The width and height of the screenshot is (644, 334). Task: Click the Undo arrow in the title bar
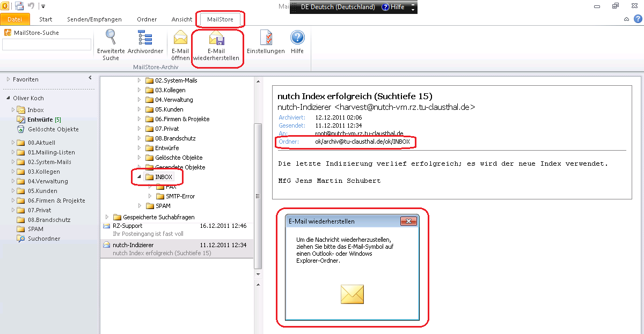31,6
